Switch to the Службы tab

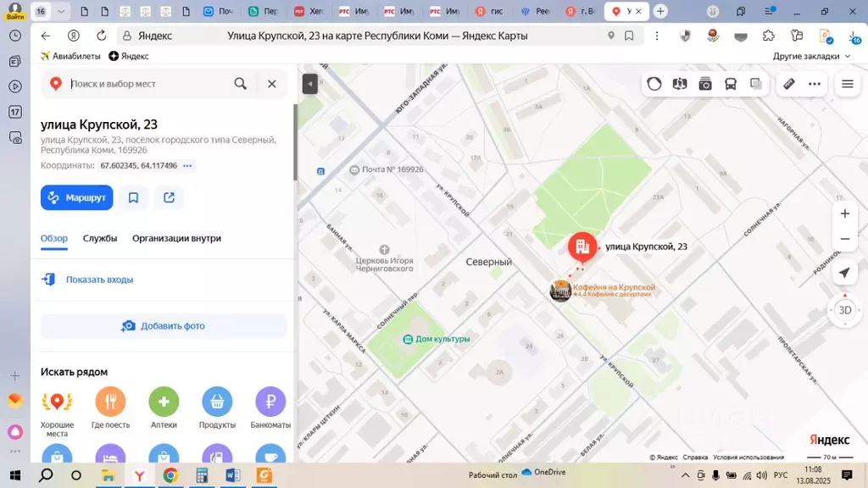tap(100, 238)
